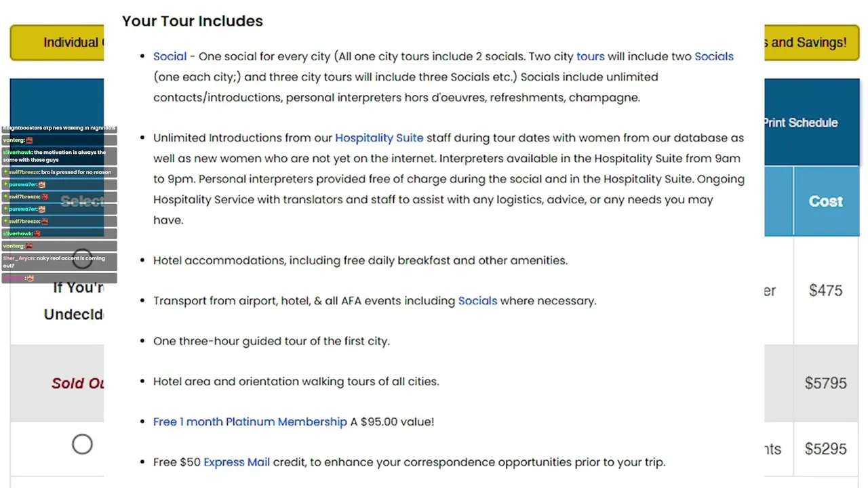
Task: Open Free 1 month Platinum Membership link
Action: (250, 422)
